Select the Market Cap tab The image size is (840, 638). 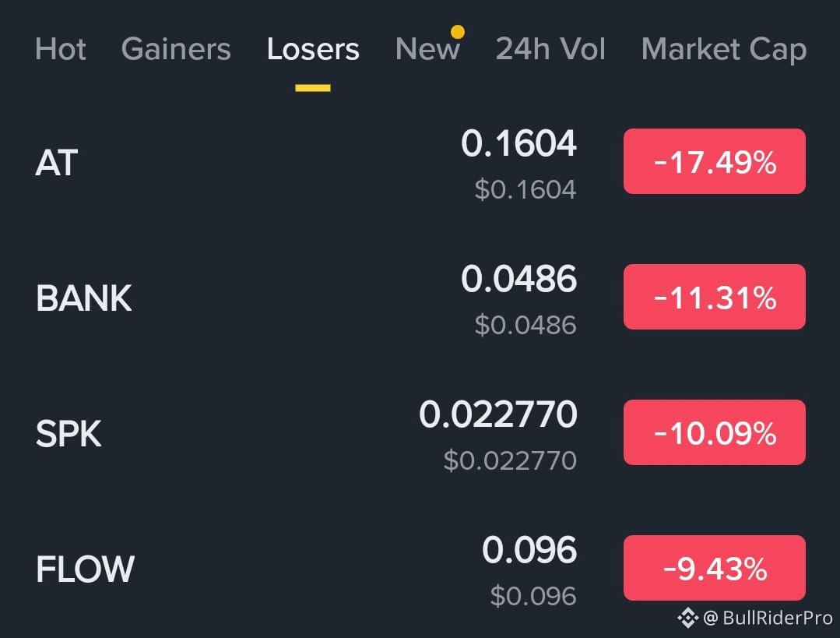point(723,49)
